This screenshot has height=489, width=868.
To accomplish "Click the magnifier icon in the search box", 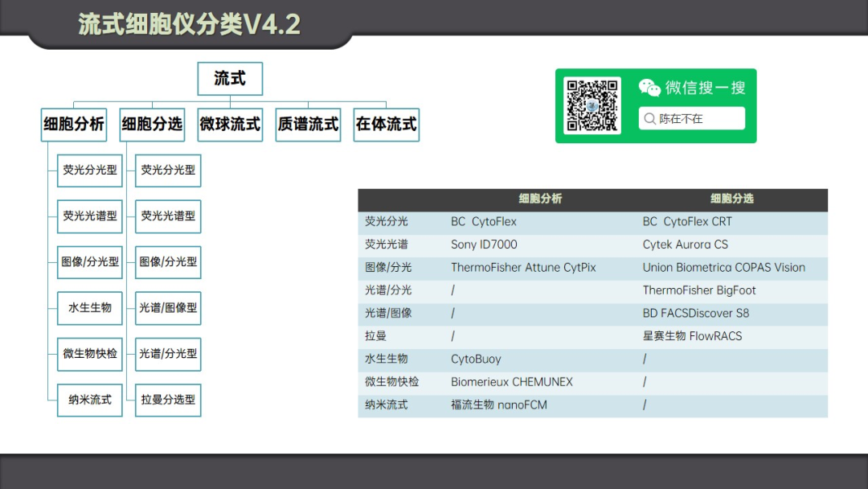I will [x=649, y=118].
